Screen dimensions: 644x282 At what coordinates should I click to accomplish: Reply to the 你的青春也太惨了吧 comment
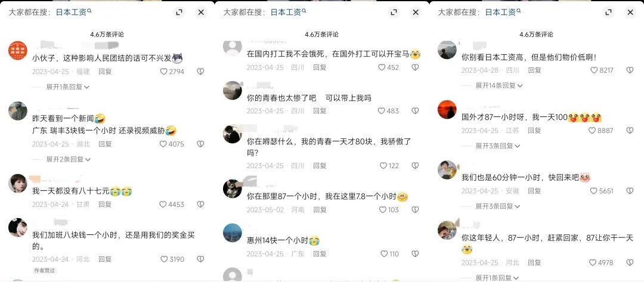point(320,111)
